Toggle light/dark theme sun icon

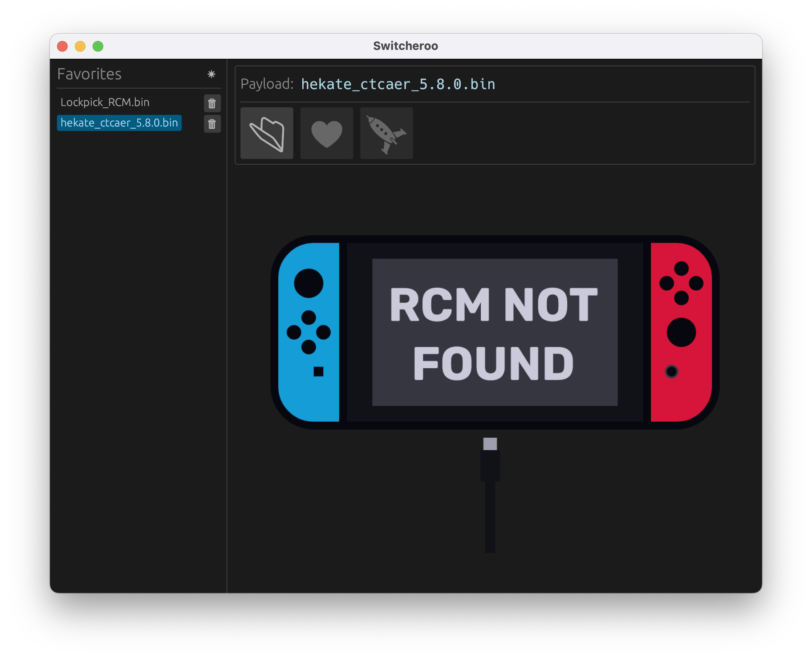tap(211, 74)
